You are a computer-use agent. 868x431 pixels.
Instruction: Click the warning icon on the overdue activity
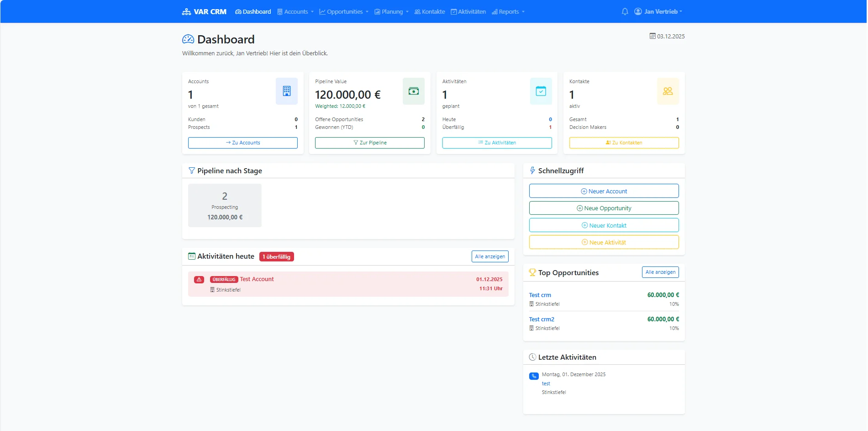coord(199,279)
